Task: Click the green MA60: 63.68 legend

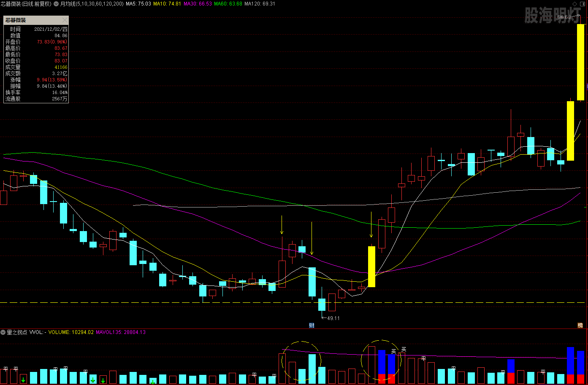Action: click(228, 4)
